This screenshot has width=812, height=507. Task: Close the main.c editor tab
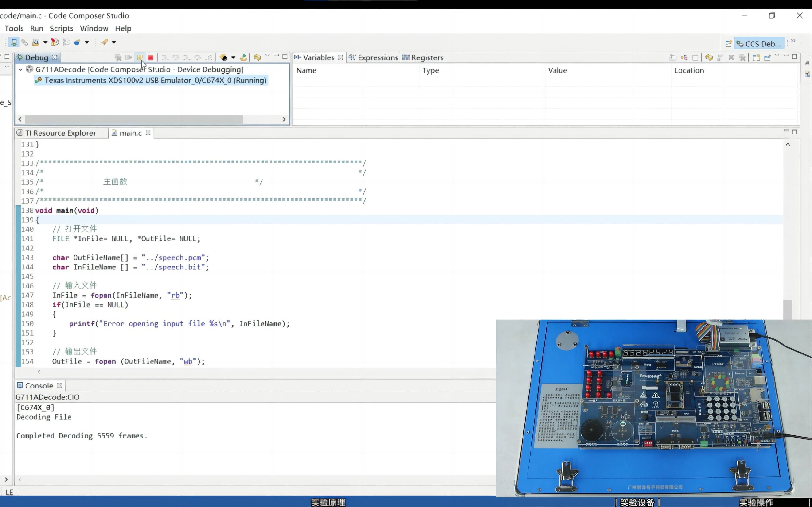point(148,133)
